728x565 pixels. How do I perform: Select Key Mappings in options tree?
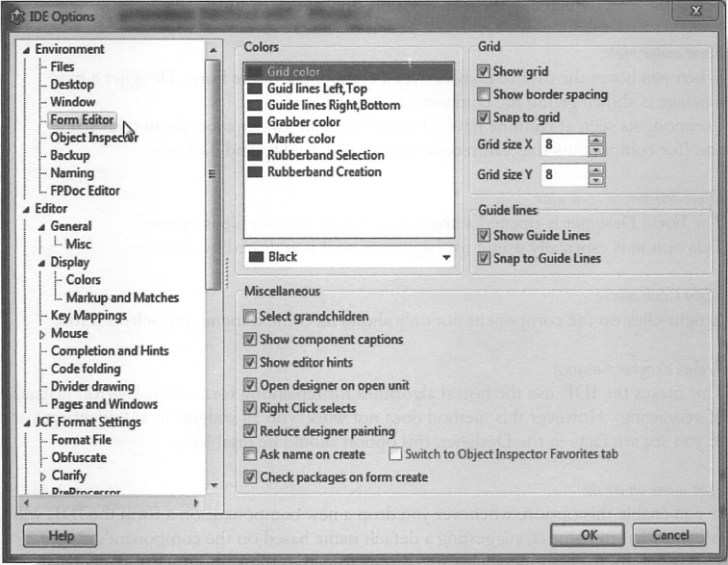87,316
